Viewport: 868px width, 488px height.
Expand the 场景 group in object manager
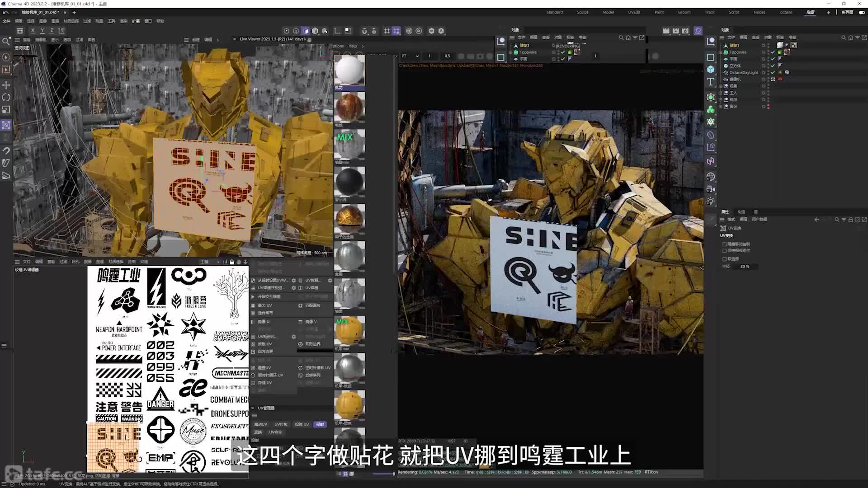point(721,86)
